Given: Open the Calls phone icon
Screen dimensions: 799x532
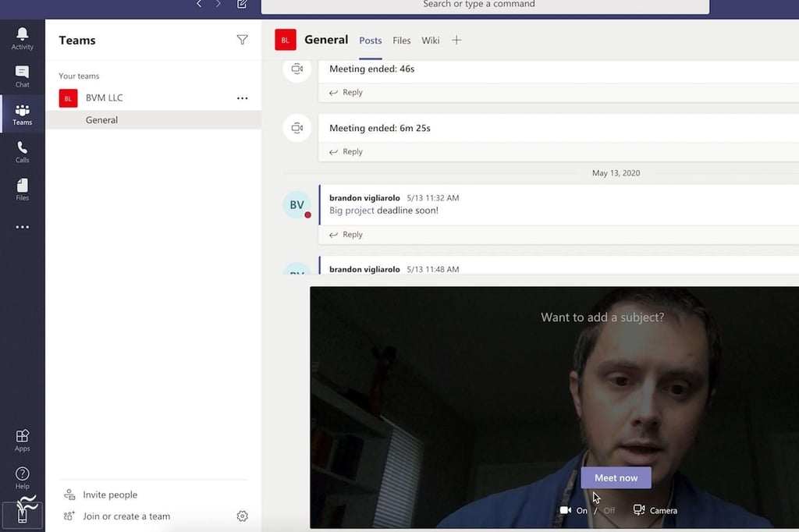Looking at the screenshot, I should pyautogui.click(x=23, y=152).
